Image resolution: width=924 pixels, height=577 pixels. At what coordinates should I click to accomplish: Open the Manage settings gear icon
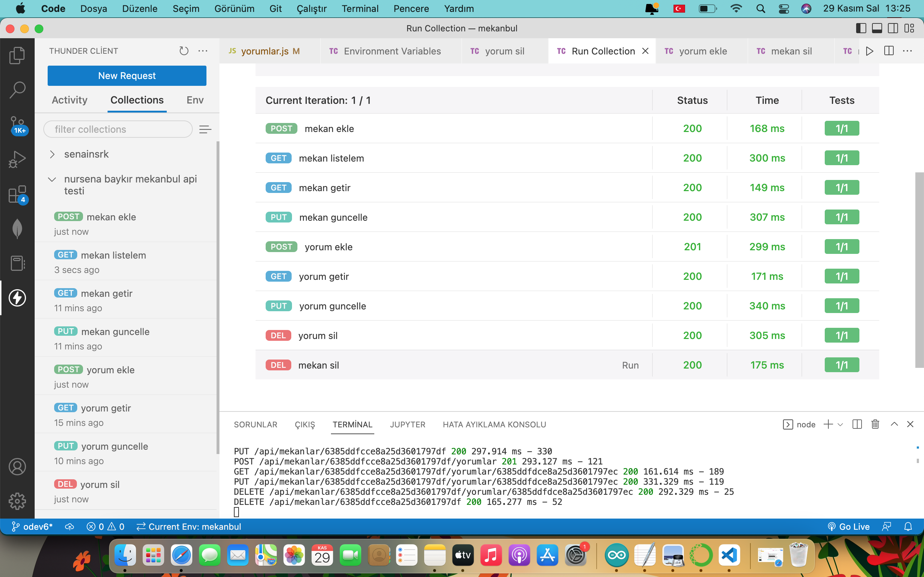[17, 501]
